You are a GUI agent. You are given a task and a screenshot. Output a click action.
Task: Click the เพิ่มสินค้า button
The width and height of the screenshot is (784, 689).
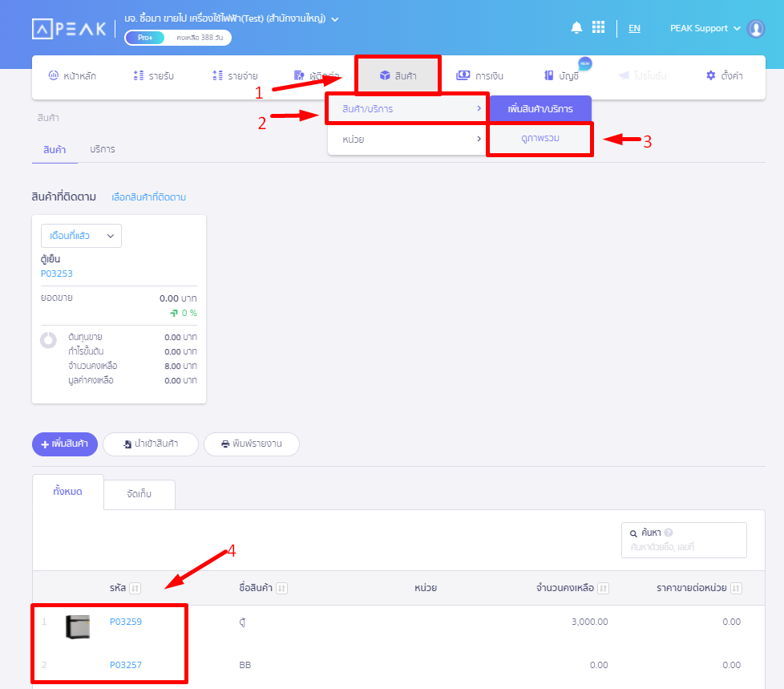click(x=65, y=444)
